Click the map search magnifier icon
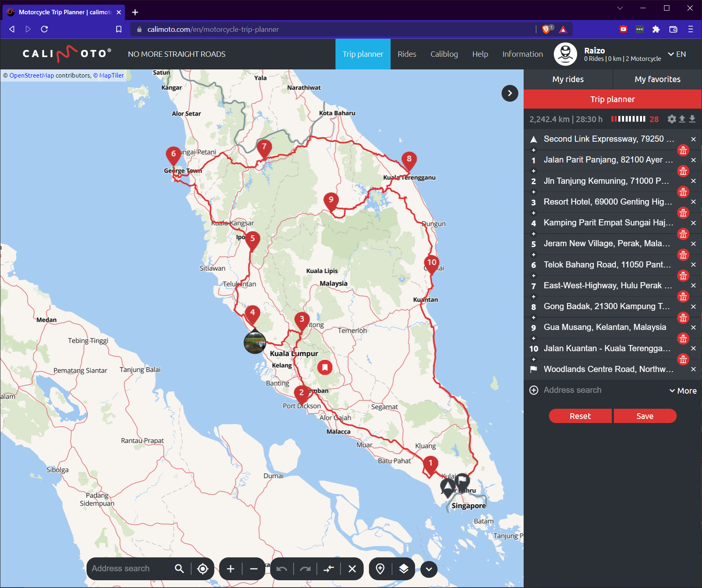This screenshot has width=702, height=588. click(x=179, y=568)
